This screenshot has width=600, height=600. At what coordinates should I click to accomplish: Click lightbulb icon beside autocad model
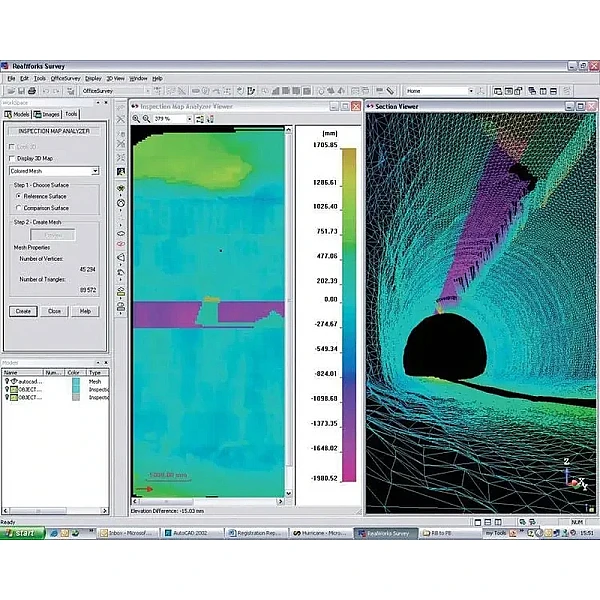(x=6, y=381)
